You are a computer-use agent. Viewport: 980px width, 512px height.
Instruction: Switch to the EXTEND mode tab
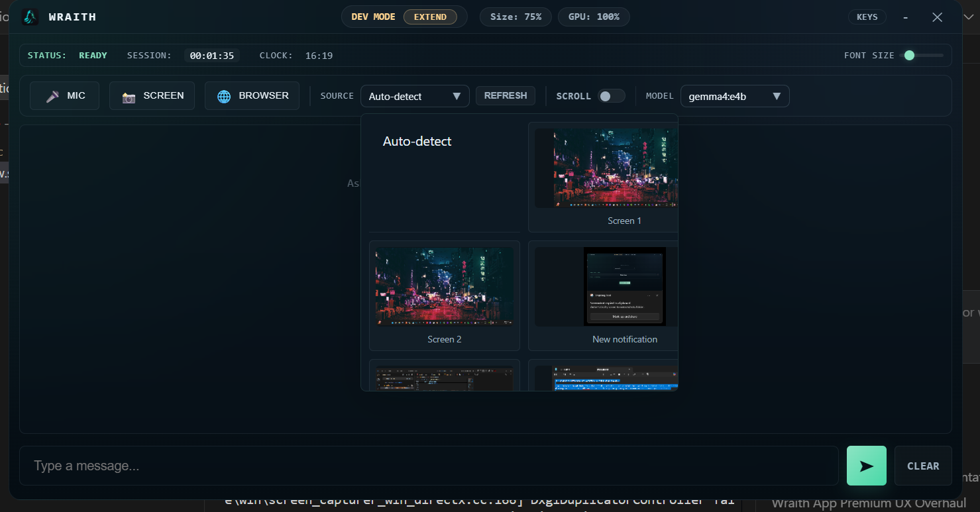pyautogui.click(x=431, y=17)
